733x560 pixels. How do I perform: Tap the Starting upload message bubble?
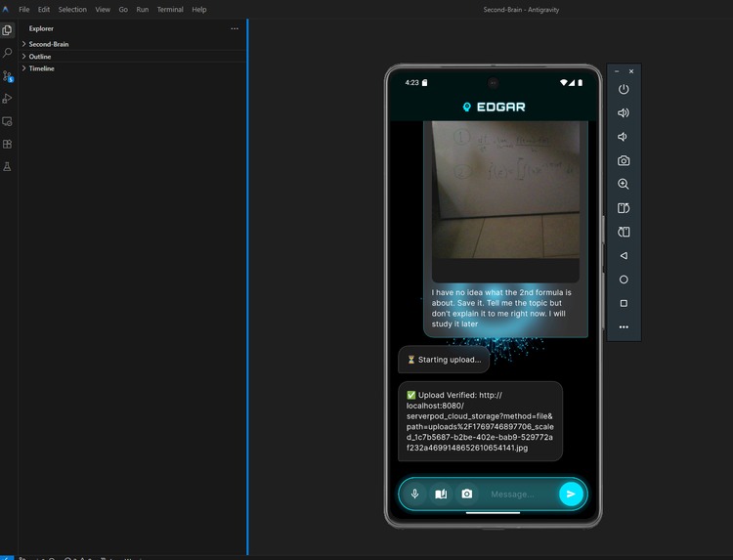point(444,360)
